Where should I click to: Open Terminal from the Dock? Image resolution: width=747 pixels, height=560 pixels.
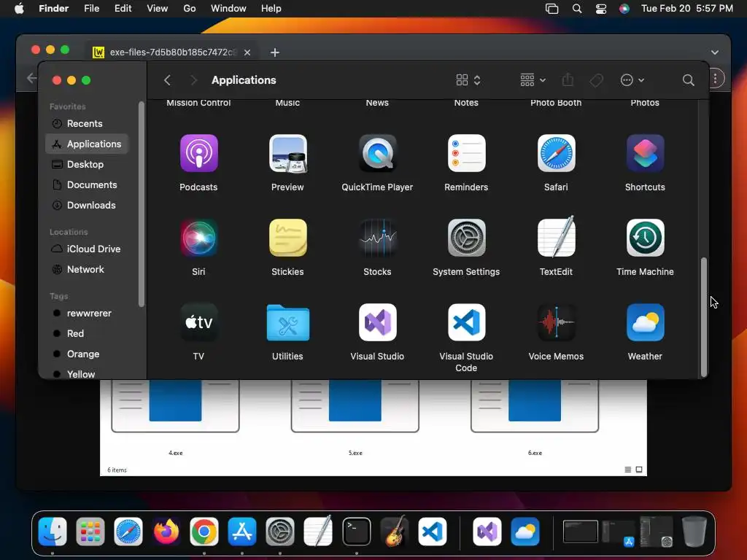pyautogui.click(x=356, y=532)
